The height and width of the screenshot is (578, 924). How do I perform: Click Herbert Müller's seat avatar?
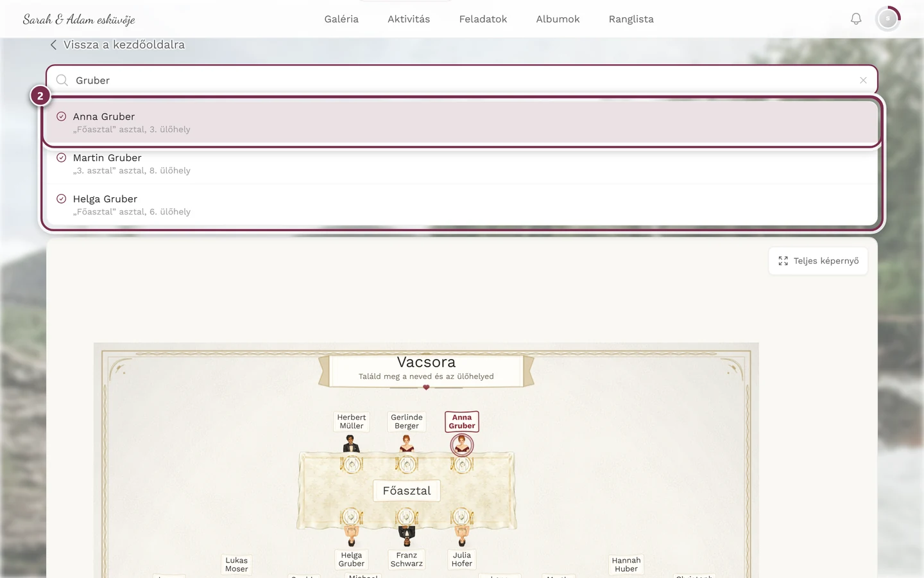pos(351,444)
